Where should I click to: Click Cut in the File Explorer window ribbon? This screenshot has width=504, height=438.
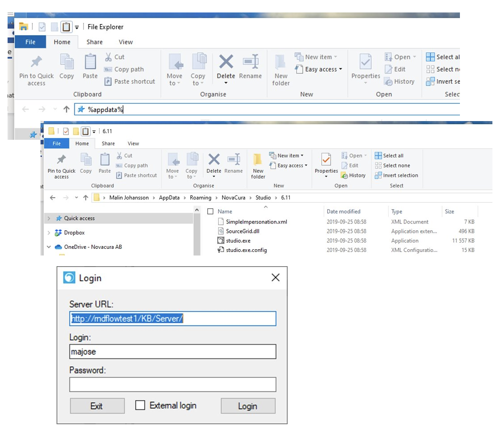click(114, 57)
